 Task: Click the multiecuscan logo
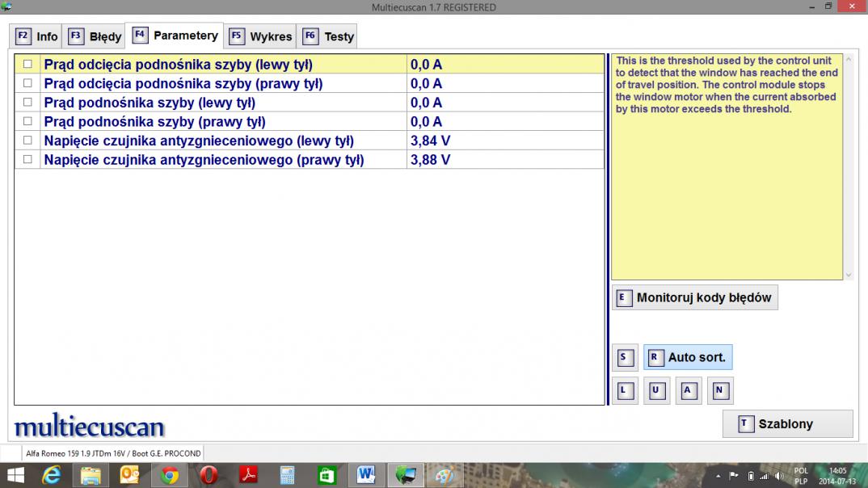point(89,426)
